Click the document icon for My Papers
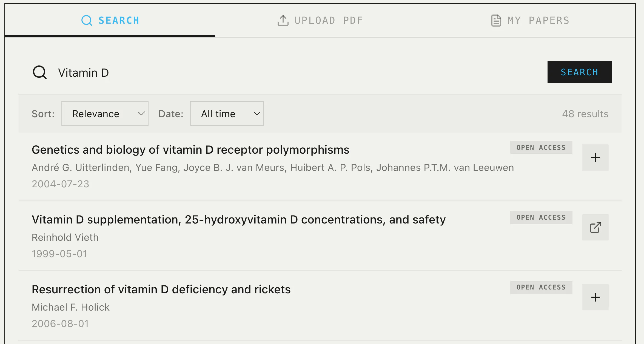 click(x=496, y=21)
